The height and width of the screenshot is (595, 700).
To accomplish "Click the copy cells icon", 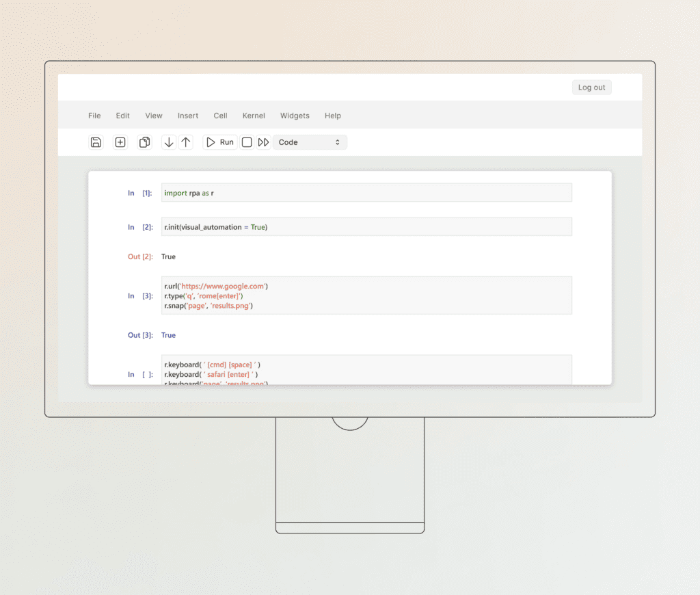I will point(144,142).
